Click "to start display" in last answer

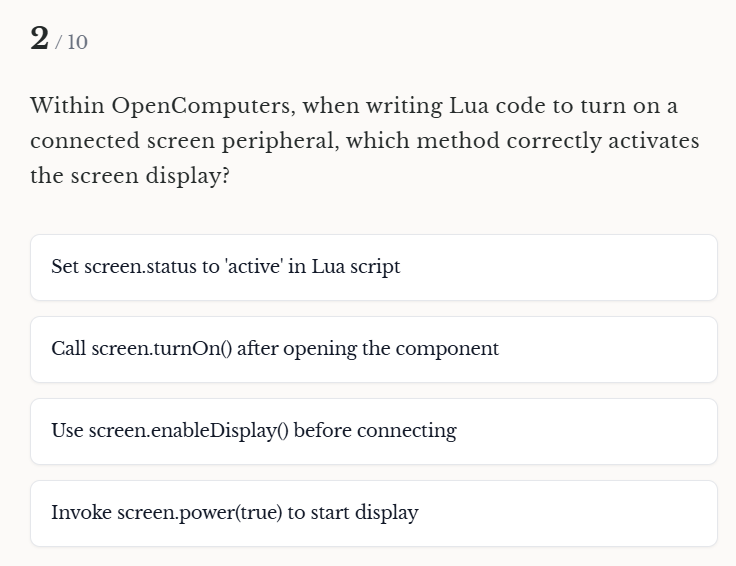(x=353, y=513)
